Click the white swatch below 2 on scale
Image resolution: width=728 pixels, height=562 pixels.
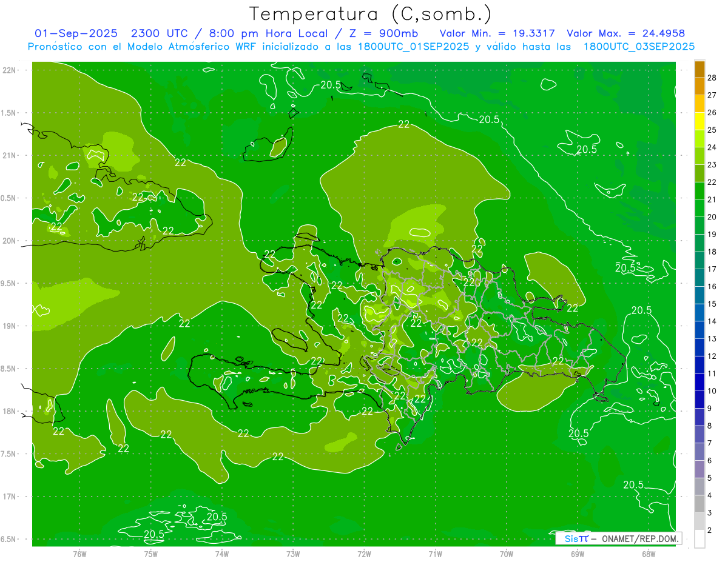tap(699, 539)
